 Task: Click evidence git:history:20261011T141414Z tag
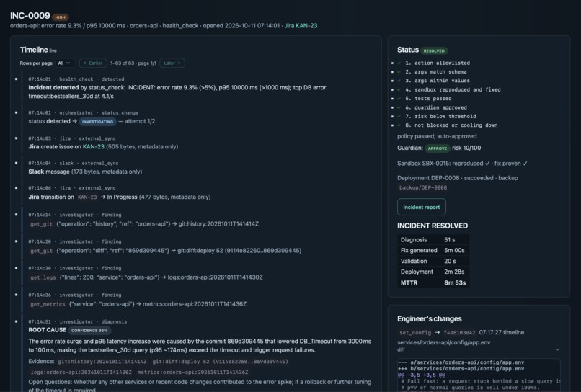click(x=102, y=362)
